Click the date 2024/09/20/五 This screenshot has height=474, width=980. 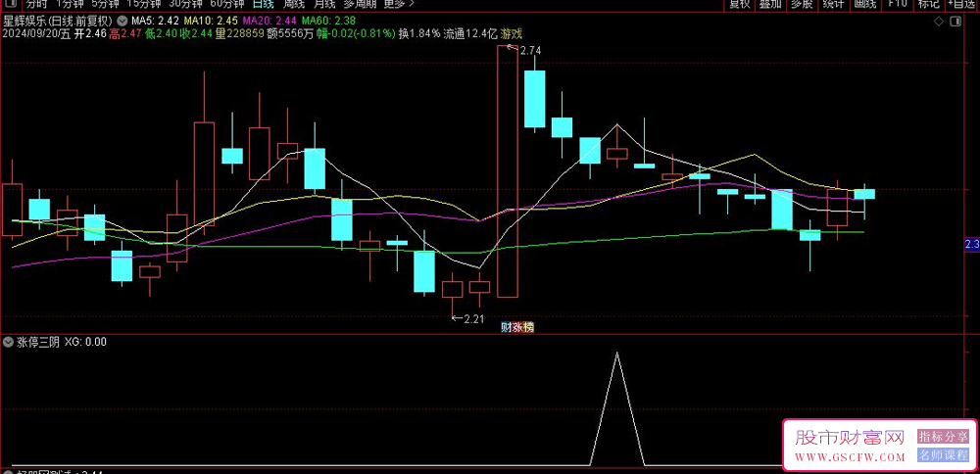[x=36, y=33]
